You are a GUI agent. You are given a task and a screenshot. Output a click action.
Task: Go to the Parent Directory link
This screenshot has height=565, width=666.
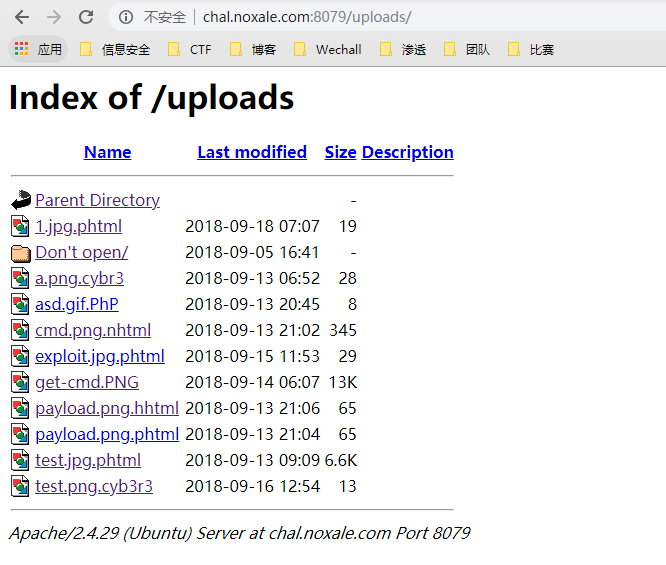[97, 200]
